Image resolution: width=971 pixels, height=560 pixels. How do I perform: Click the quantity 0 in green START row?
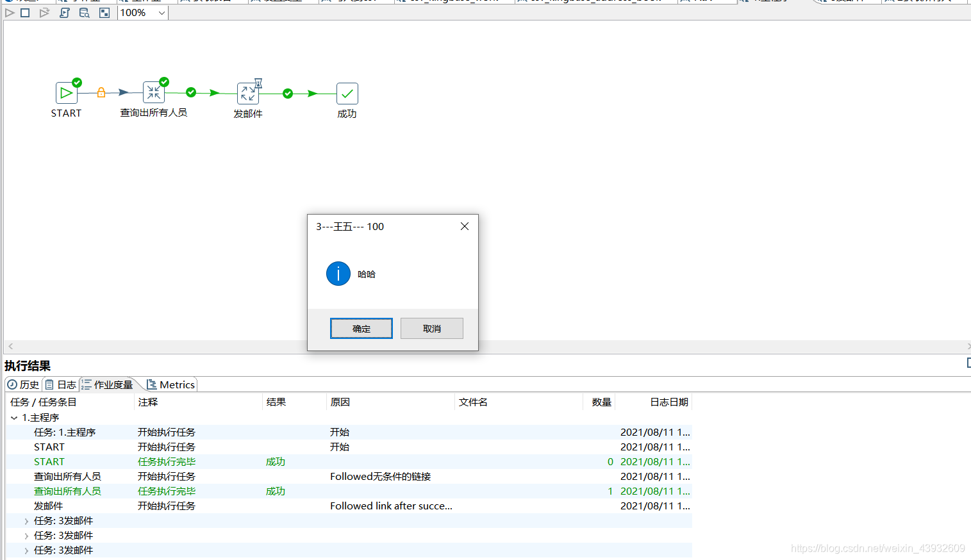610,461
